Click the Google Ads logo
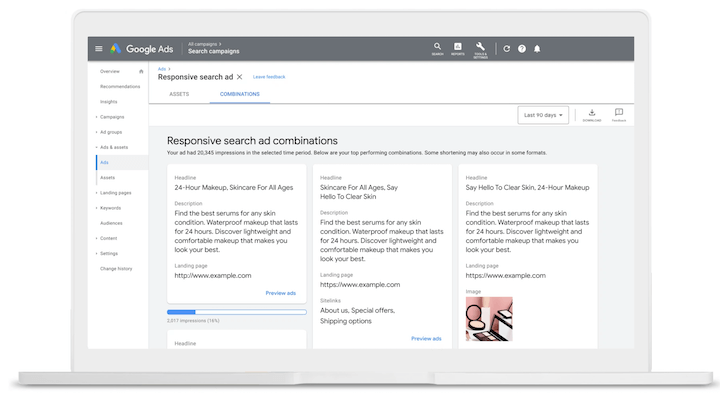Image resolution: width=720 pixels, height=395 pixels. [x=141, y=49]
